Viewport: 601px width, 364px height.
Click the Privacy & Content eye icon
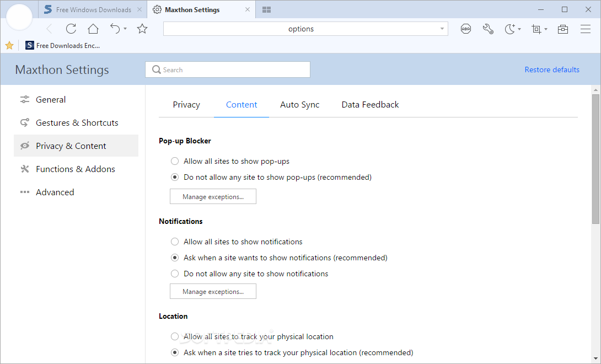tap(24, 146)
